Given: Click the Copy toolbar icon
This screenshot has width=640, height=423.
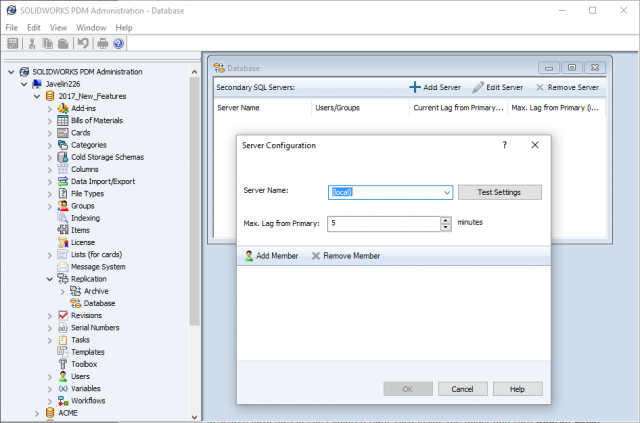Looking at the screenshot, I should point(48,43).
